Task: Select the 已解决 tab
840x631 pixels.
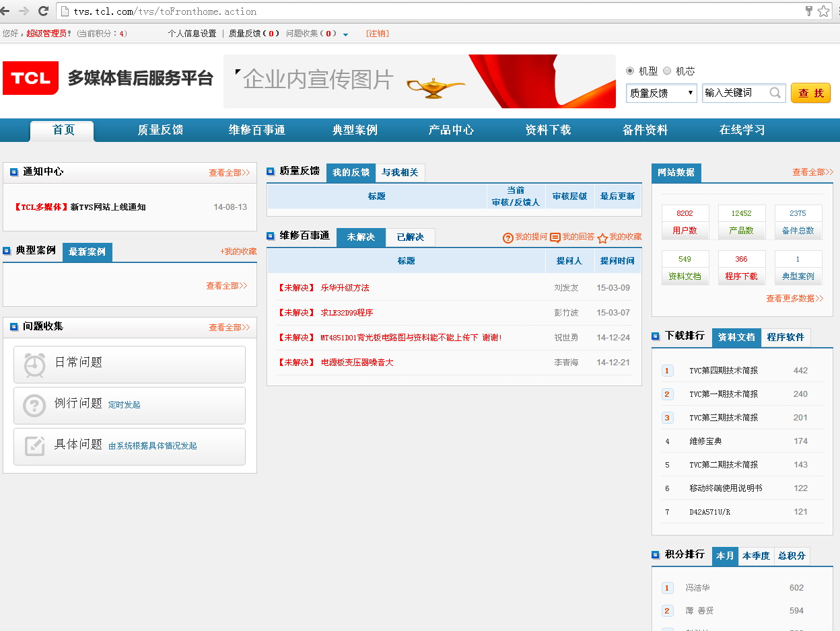Action: (x=411, y=237)
